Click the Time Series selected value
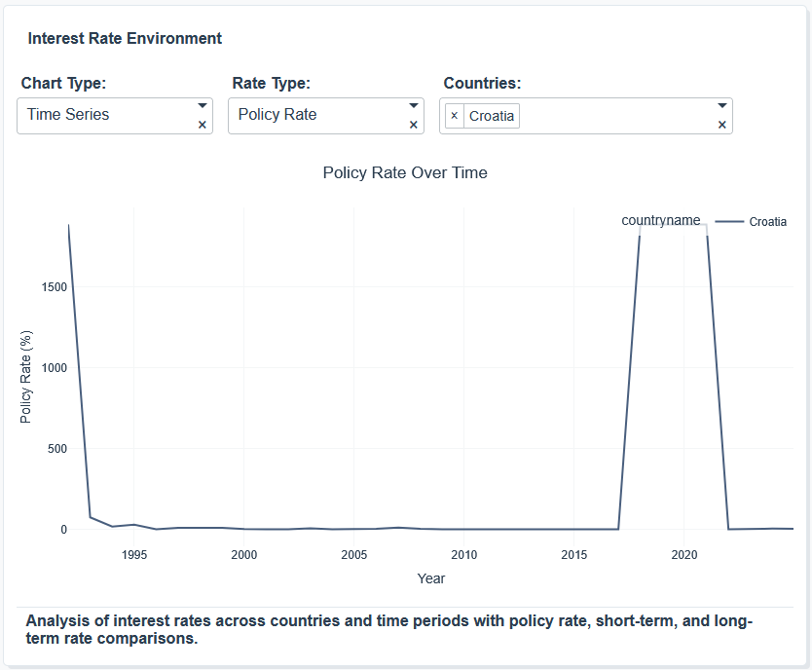812x670 pixels. (68, 115)
